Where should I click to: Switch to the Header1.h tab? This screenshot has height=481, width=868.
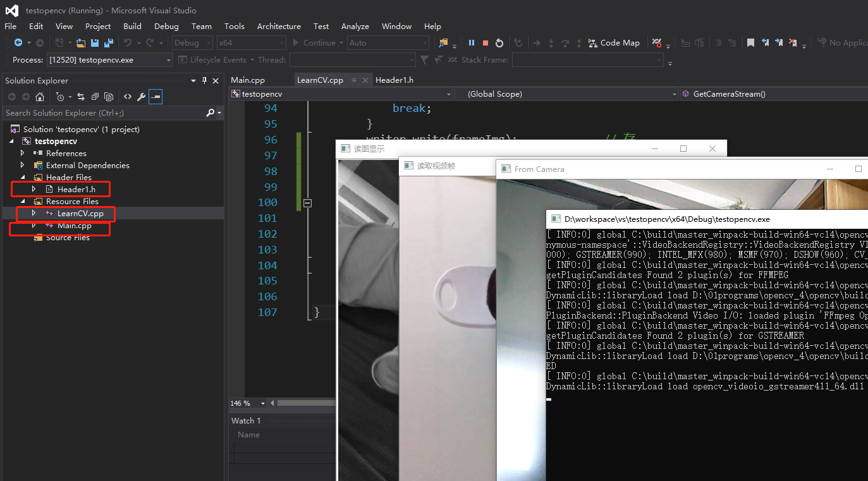pos(394,80)
